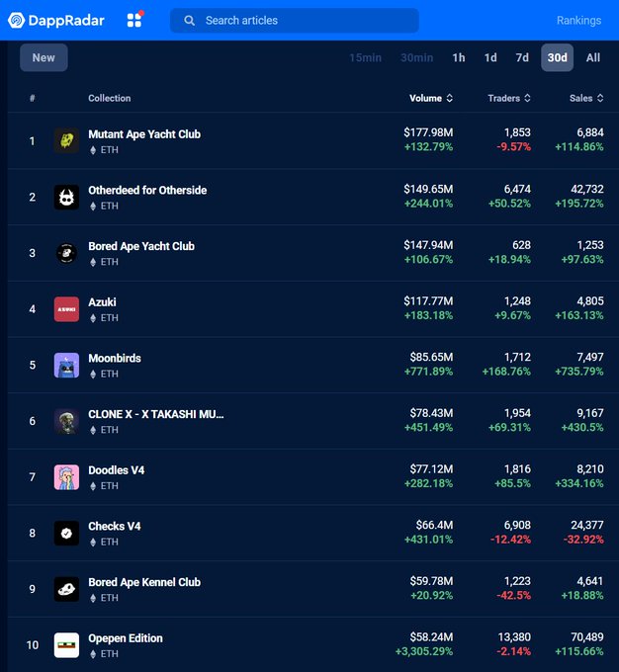Click ETH icon under Bored Ape Yacht Club
The image size is (619, 672).
[x=93, y=262]
